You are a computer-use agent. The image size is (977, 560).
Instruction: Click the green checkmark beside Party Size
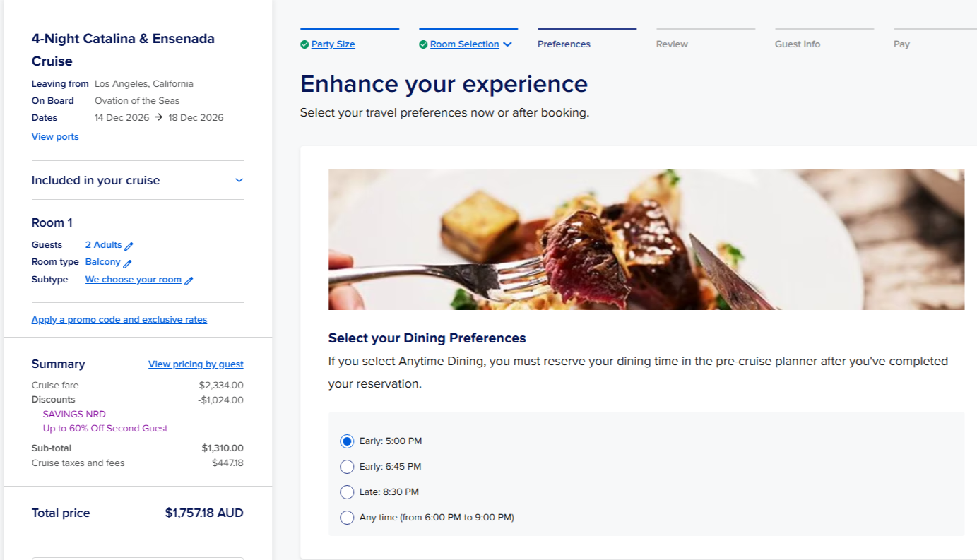304,44
